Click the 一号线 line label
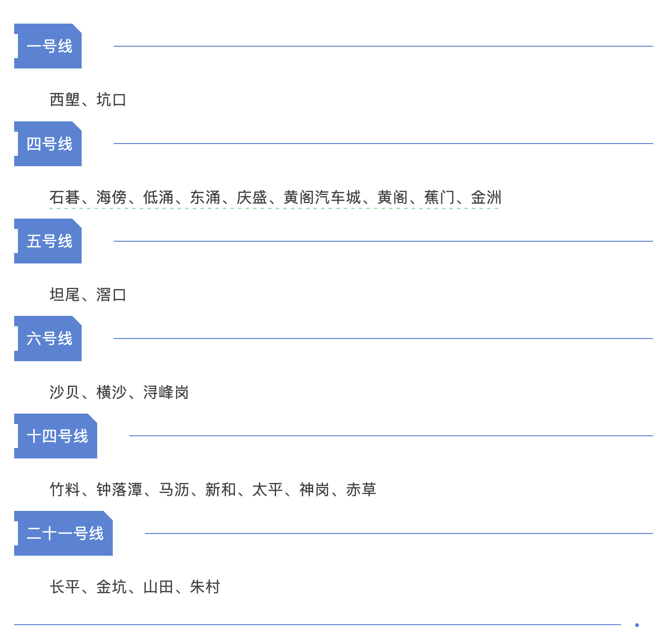The height and width of the screenshot is (644, 671). pos(49,46)
